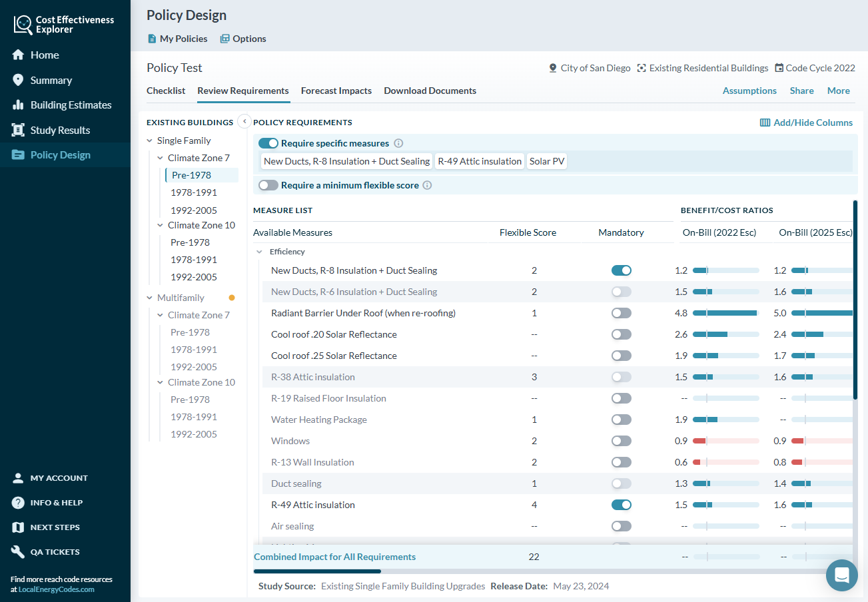Open the chat support bubble
Screen dimensions: 868x602
click(x=842, y=575)
